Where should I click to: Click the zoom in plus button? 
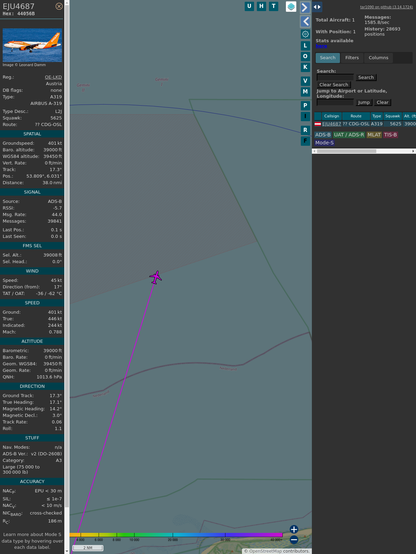pos(294,529)
